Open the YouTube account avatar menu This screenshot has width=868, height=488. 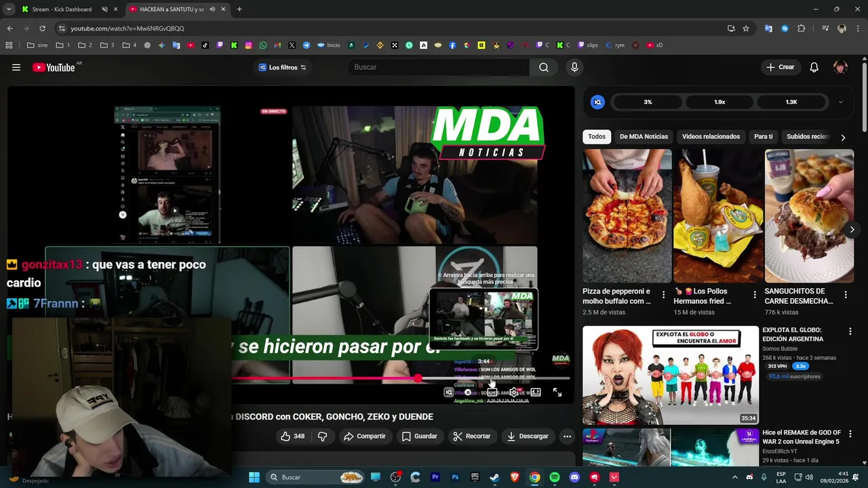click(840, 67)
